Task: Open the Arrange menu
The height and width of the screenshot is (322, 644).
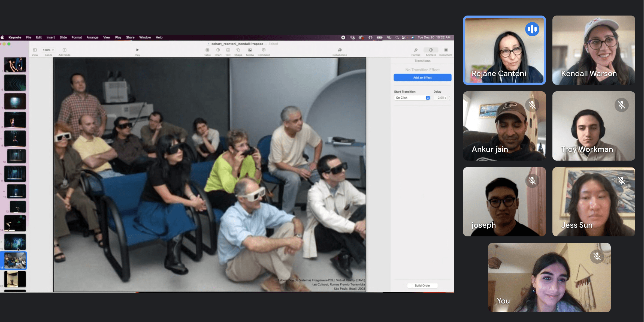Action: tap(92, 37)
